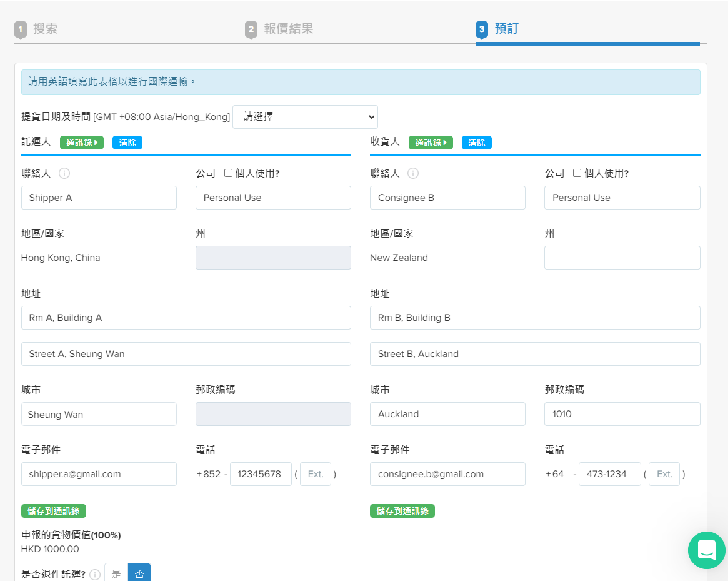Viewport: 728px width, 581px height.
Task: Select 是 for return shipment
Action: point(116,573)
